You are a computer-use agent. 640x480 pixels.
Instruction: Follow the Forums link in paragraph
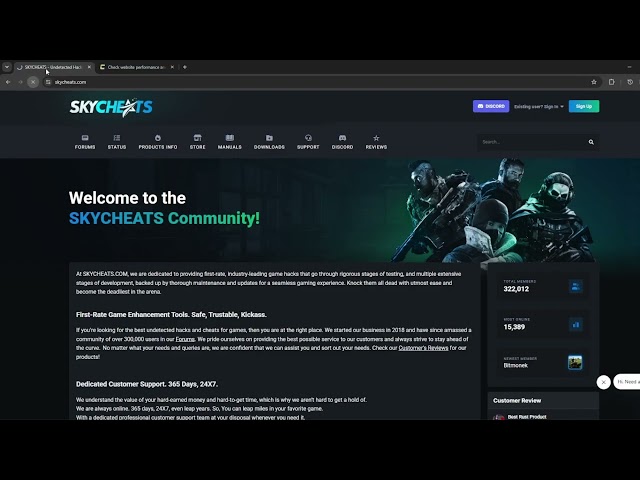(x=185, y=339)
